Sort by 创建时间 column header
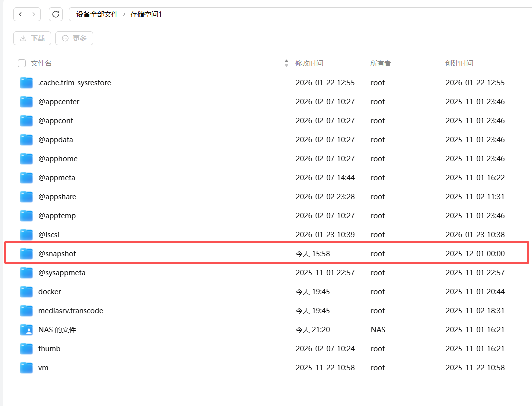 [459, 63]
